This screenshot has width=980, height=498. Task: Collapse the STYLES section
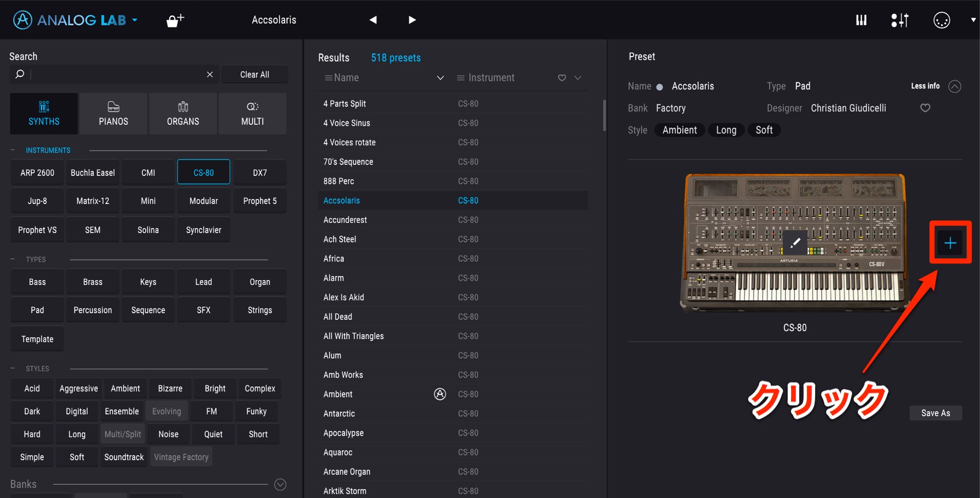(13, 368)
